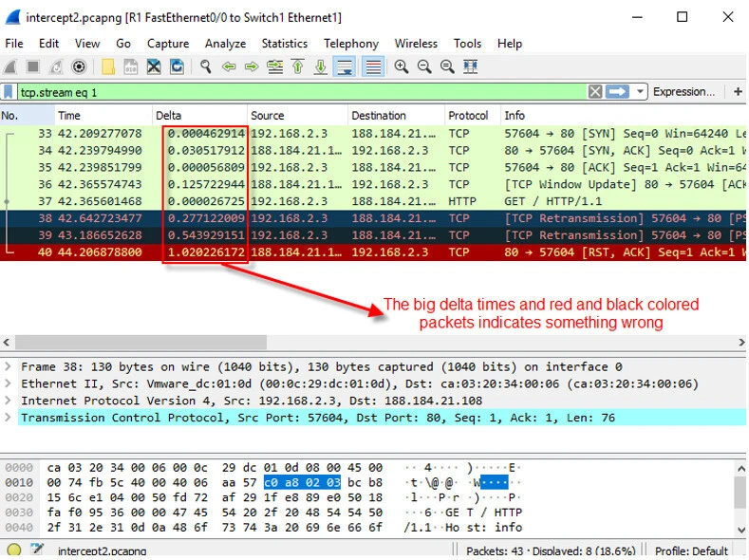Image resolution: width=749 pixels, height=560 pixels.
Task: Click the find packet magnifier icon
Action: tap(205, 66)
